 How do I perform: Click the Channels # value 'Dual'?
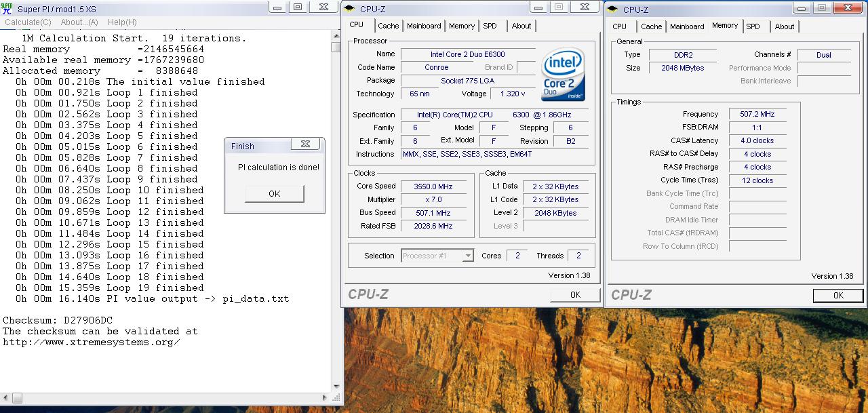(824, 55)
